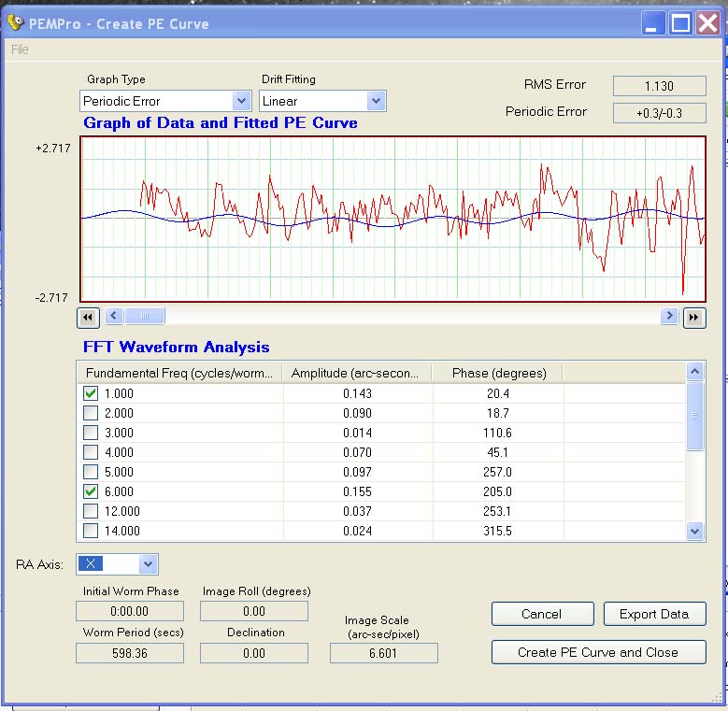Tick the 5.000 frequency checkbox
728x711 pixels.
[91, 472]
